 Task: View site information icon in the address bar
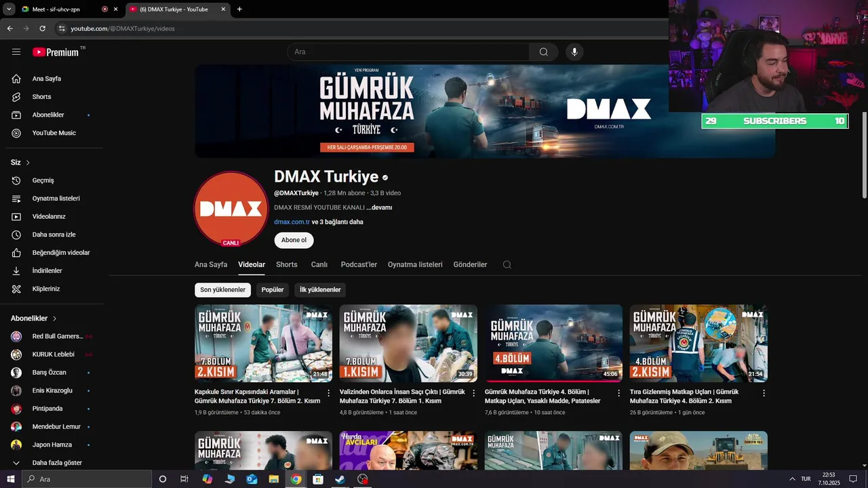click(62, 28)
